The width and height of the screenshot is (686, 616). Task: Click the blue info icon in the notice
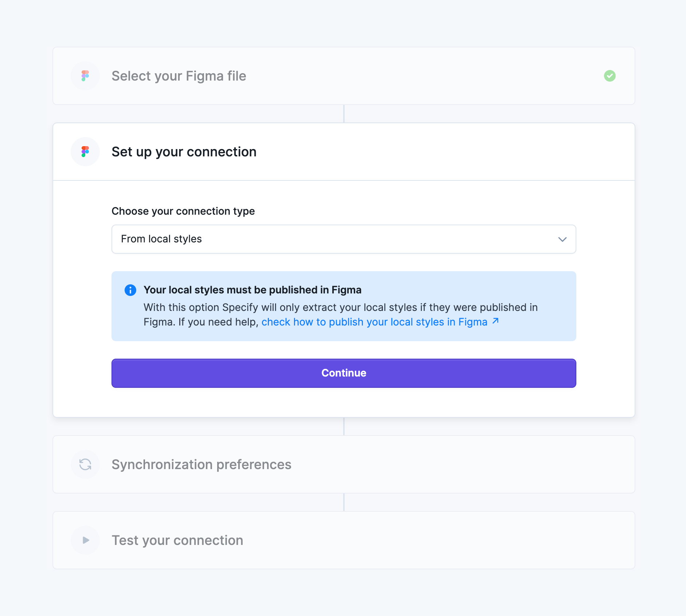click(x=130, y=290)
